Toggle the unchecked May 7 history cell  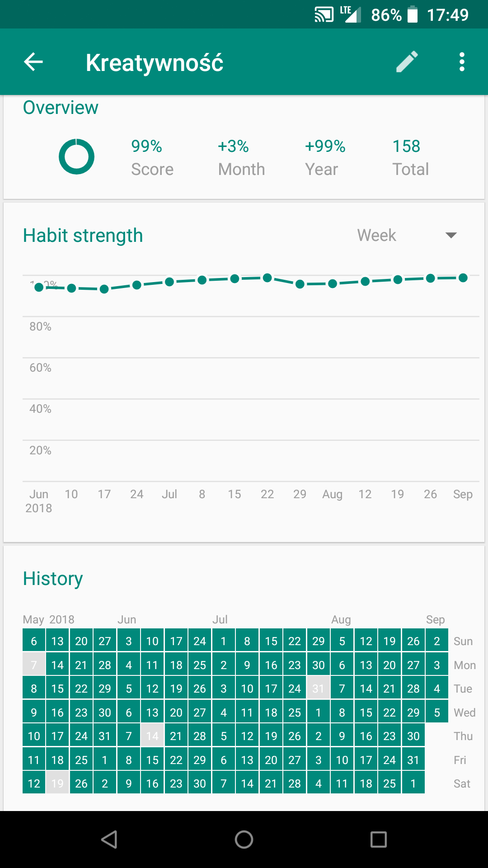pyautogui.click(x=34, y=665)
